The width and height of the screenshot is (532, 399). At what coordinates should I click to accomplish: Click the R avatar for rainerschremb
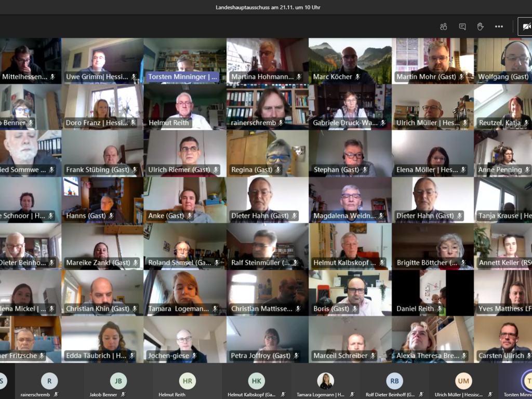(49, 381)
